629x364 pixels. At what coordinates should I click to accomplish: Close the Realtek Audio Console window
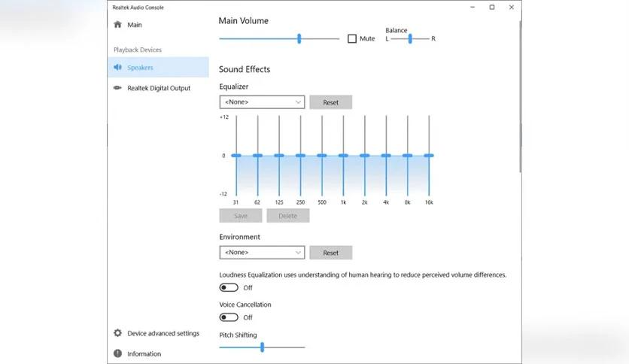pyautogui.click(x=512, y=8)
